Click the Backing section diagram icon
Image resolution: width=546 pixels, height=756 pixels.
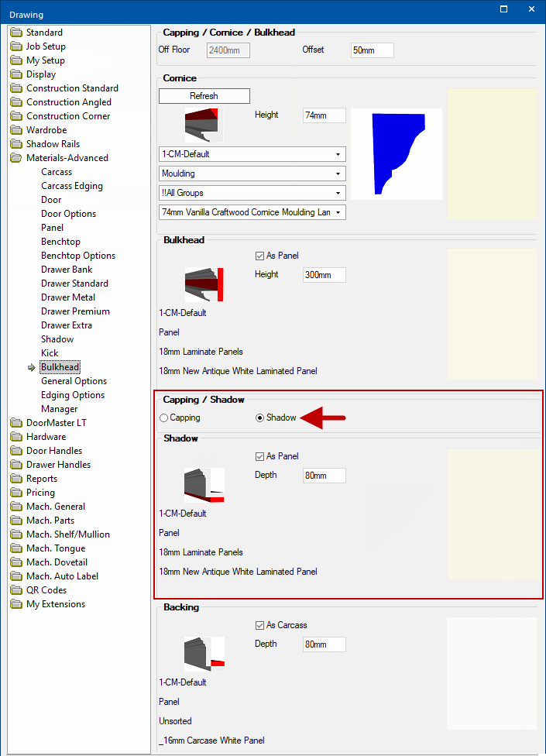pos(204,654)
